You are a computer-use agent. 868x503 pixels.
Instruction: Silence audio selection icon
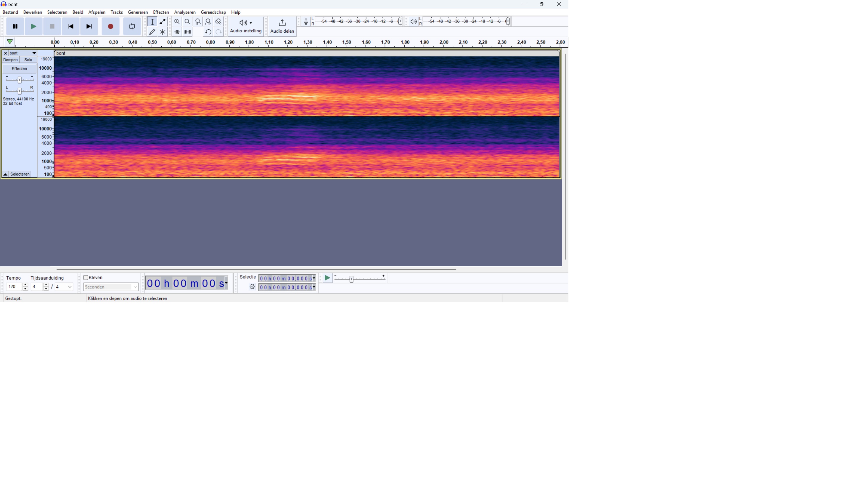pos(187,32)
